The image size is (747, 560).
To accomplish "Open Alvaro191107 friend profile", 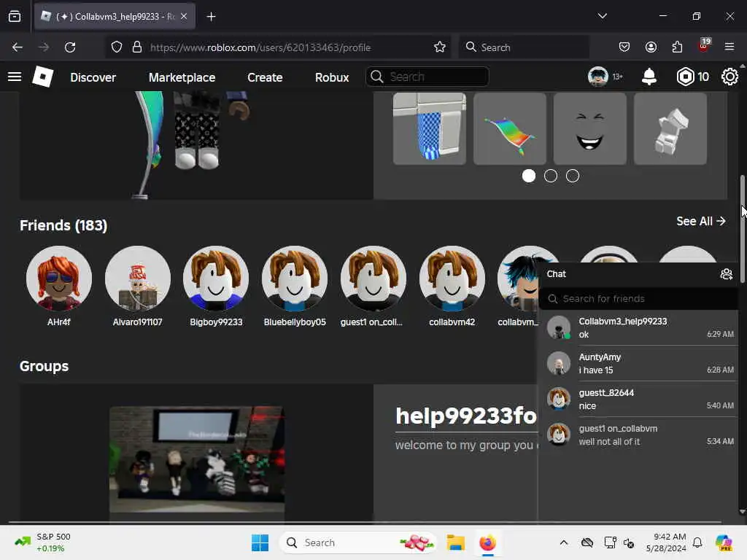I will [138, 286].
